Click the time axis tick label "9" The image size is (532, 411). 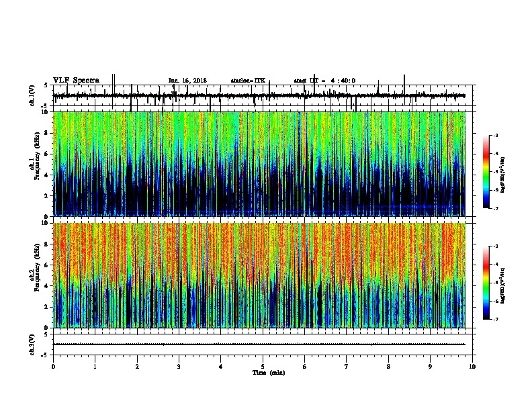pyautogui.click(x=430, y=367)
